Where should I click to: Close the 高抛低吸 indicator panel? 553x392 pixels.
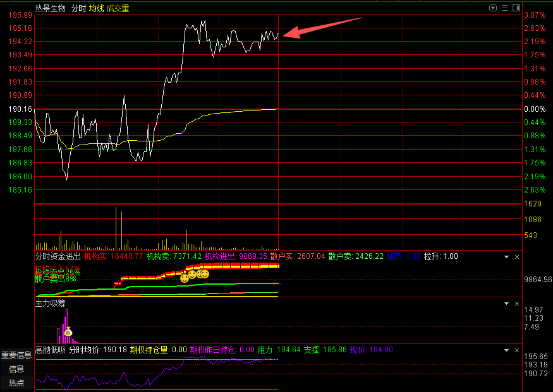point(516,350)
